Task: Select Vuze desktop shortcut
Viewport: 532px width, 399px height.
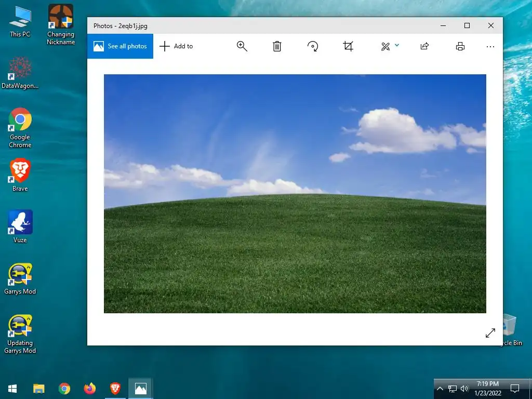Action: 20,227
